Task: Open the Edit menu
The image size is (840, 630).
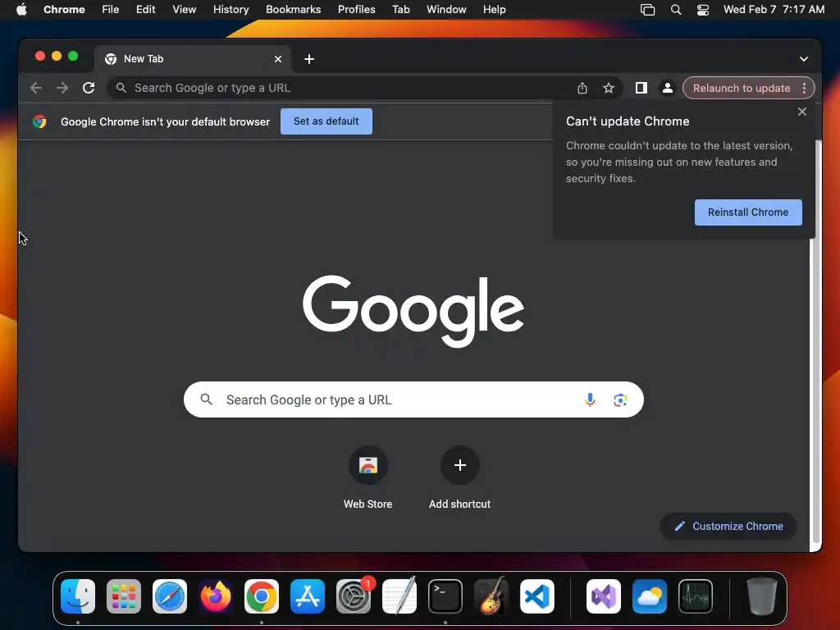Action: (x=146, y=10)
